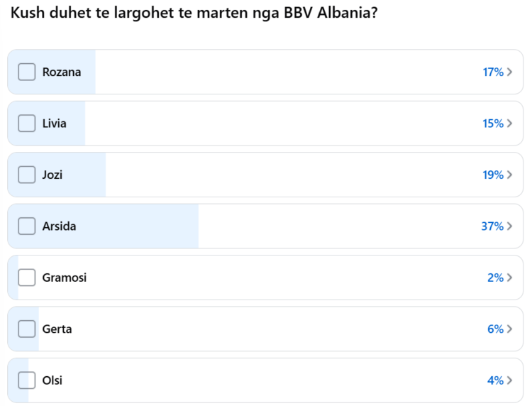This screenshot has height=406, width=532.
Task: Mark the Arsida checkbox
Action: [27, 226]
